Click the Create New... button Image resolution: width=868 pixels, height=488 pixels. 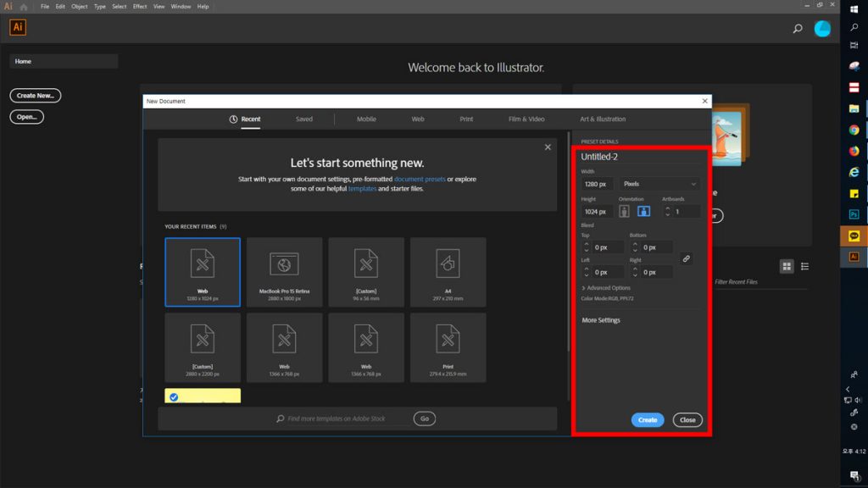36,96
